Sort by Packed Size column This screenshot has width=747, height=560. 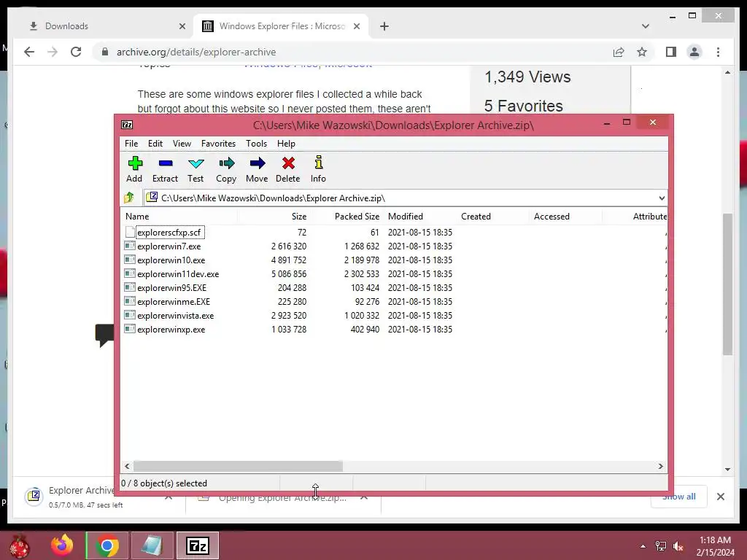(x=347, y=216)
